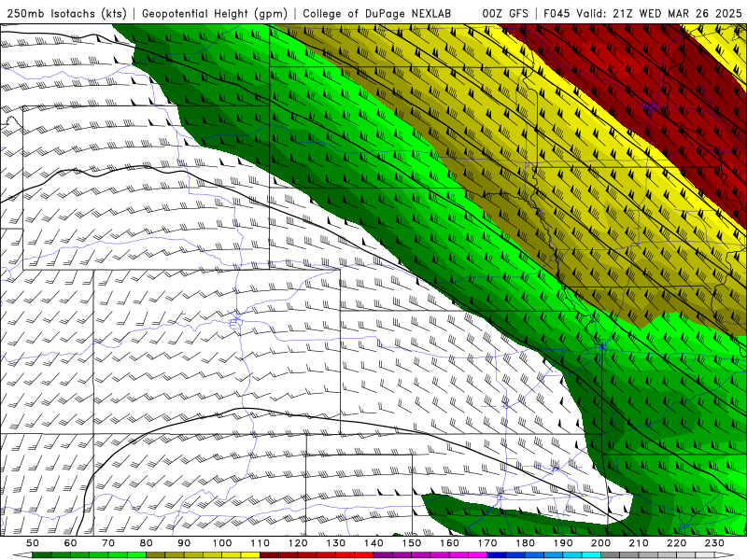Click the gray swatch starting at 200
Screen dimensions: 747x560
pyautogui.click(x=611, y=555)
